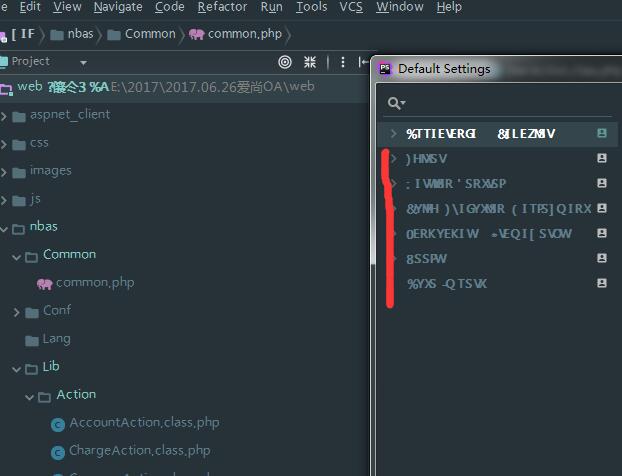622x476 pixels.
Task: Select the Lib folder in tree
Action: (51, 367)
